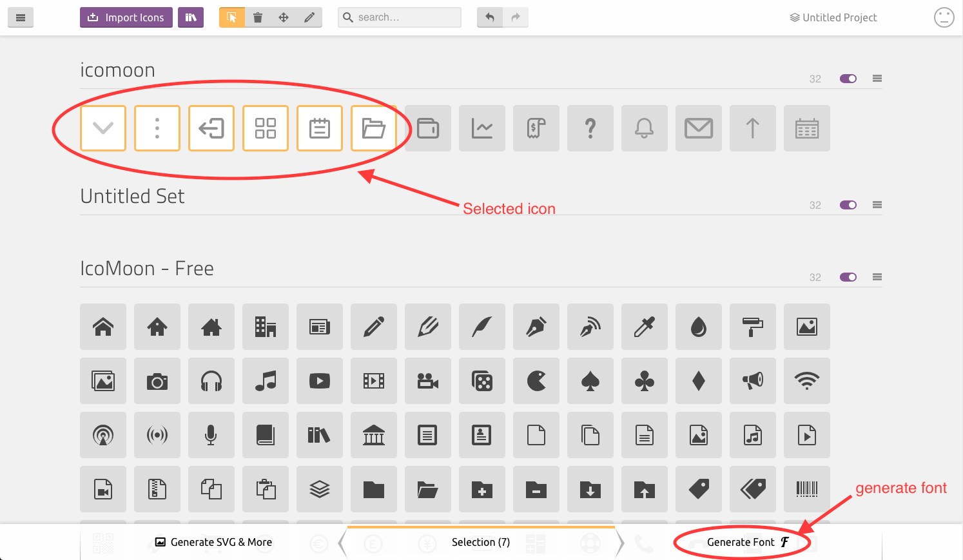Deselect the logout arrow icon
963x560 pixels.
(211, 128)
